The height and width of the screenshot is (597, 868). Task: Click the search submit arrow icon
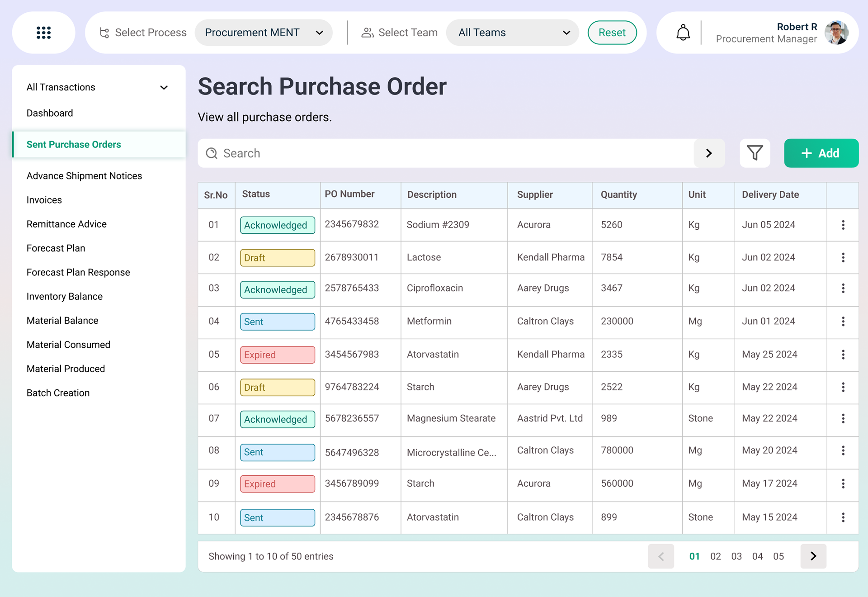pyautogui.click(x=709, y=153)
